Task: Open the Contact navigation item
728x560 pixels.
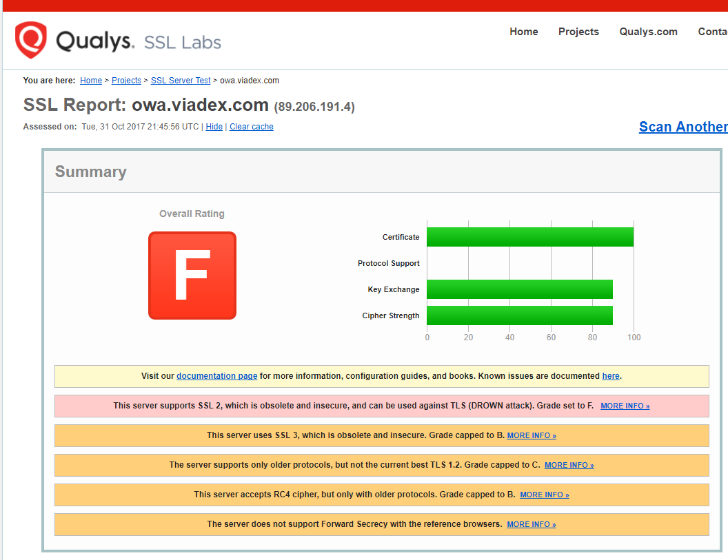Action: pos(713,32)
